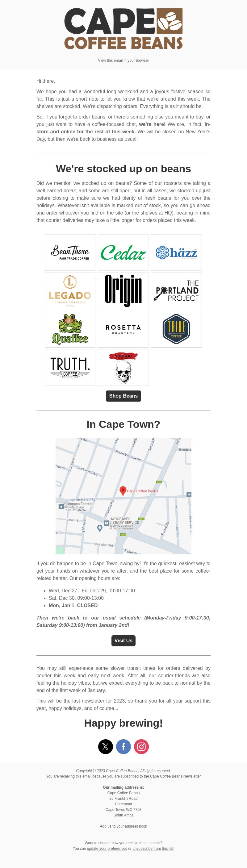Click the Shop Beans button

[123, 396]
